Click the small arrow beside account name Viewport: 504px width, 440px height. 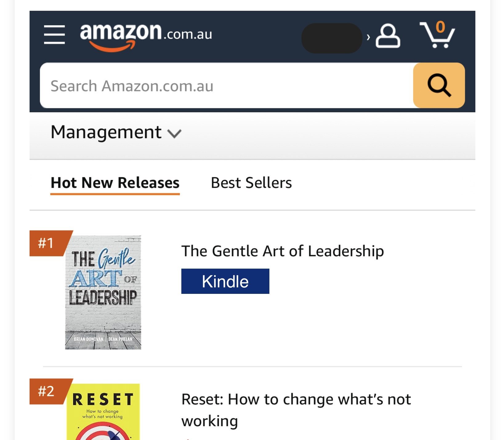coord(368,38)
